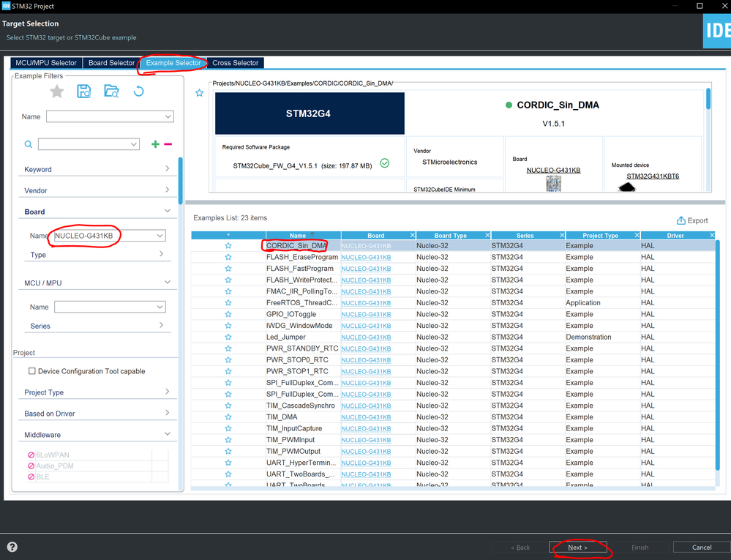The height and width of the screenshot is (560, 731).
Task: Toggle favorite star for FLASH_EraseProgram row
Action: tap(228, 258)
